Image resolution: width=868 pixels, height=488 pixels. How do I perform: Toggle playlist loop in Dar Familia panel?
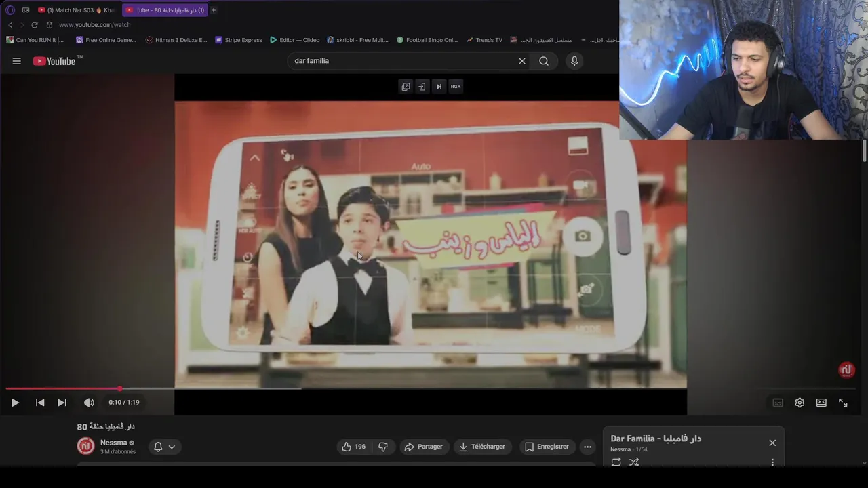pos(616,462)
